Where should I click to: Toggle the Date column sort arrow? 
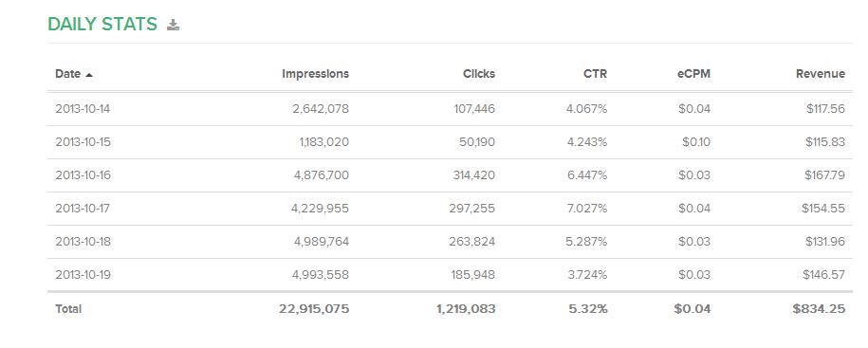coord(89,74)
